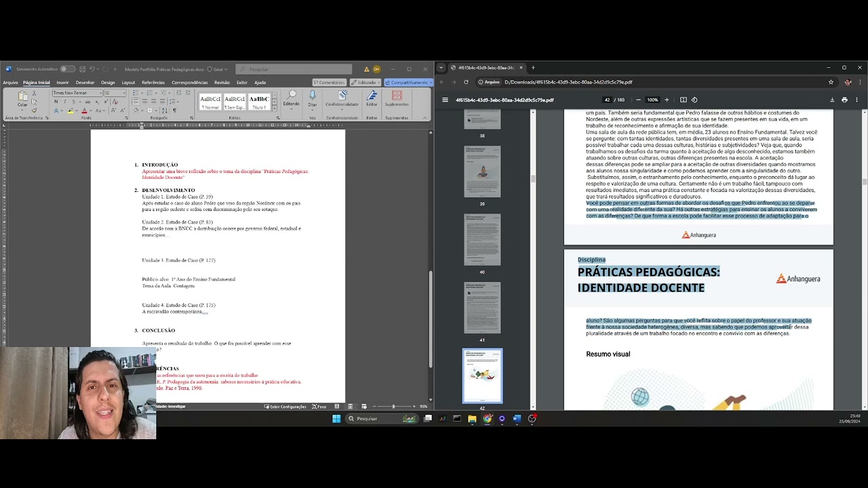This screenshot has width=868, height=488.
Task: Apply red font color
Action: point(84,110)
